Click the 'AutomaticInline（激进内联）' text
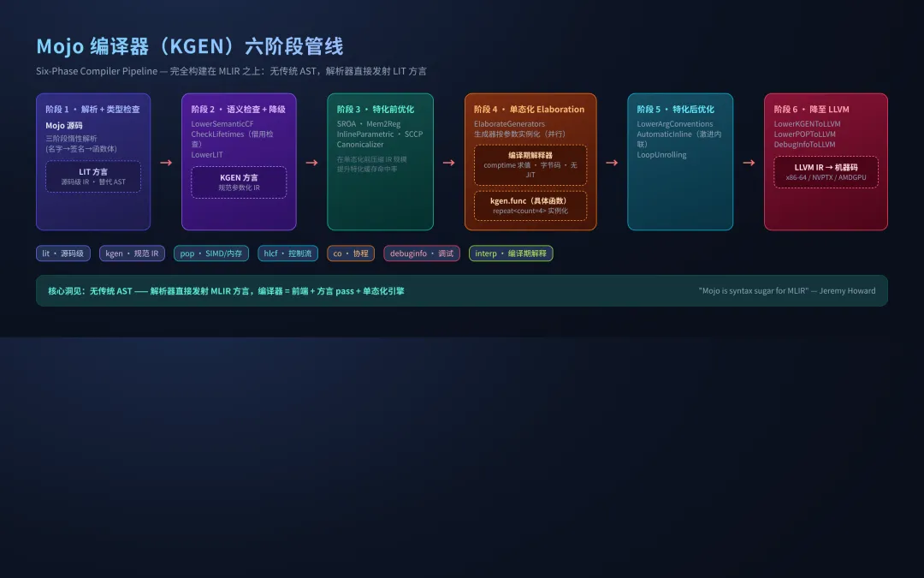 pyautogui.click(x=678, y=139)
